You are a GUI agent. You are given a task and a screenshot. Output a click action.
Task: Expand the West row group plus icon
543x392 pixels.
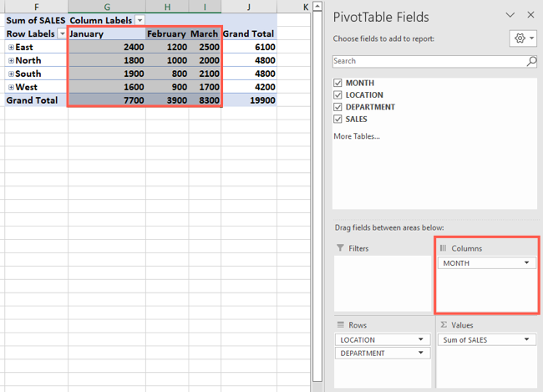11,87
